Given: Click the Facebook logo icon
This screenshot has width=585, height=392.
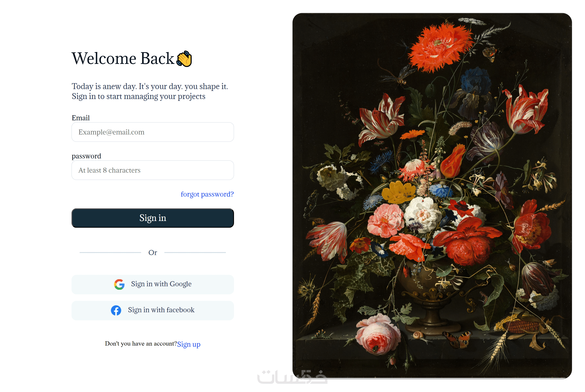Looking at the screenshot, I should [116, 310].
